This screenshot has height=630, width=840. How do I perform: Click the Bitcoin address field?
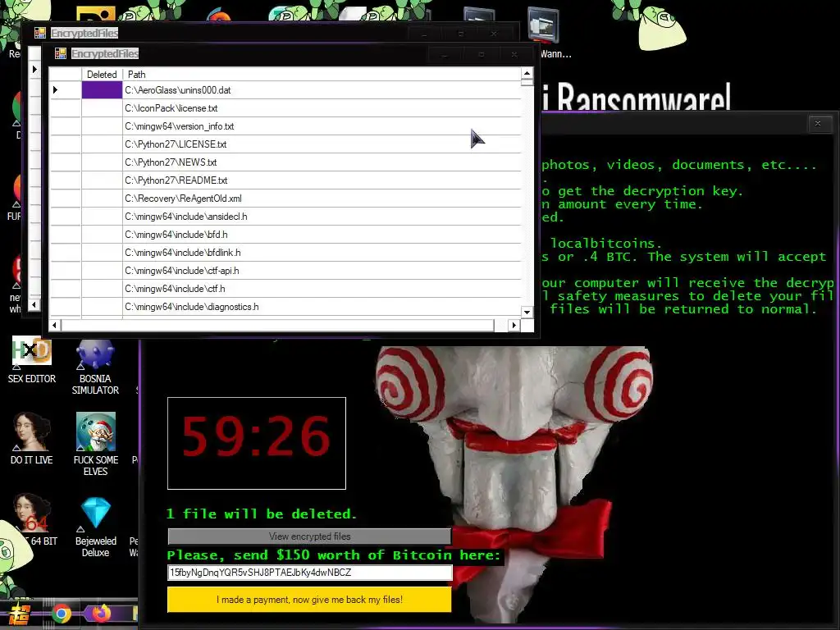coord(309,572)
